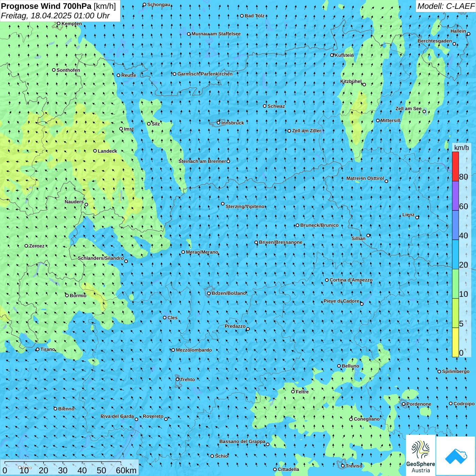Click the 'Codroipo' label
The width and height of the screenshot is (476, 476).
(464, 404)
